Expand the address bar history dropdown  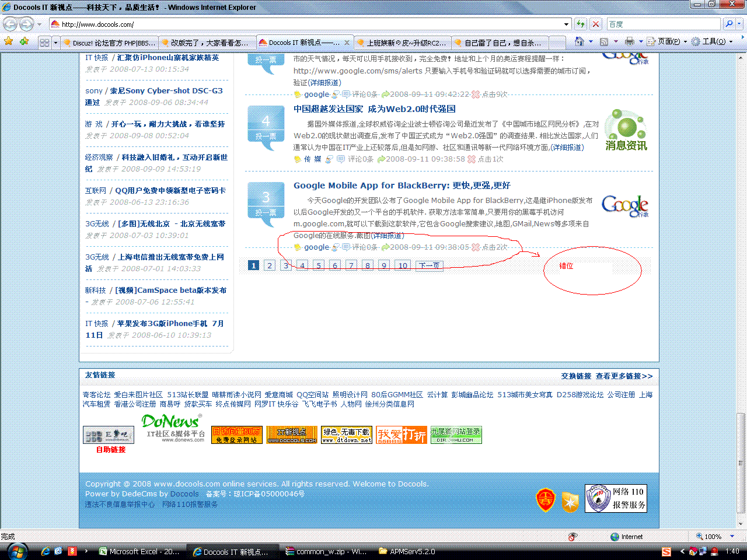(566, 24)
